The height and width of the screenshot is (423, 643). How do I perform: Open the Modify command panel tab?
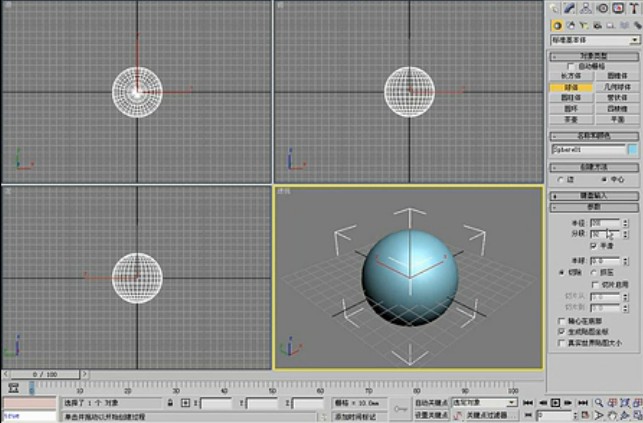click(570, 8)
